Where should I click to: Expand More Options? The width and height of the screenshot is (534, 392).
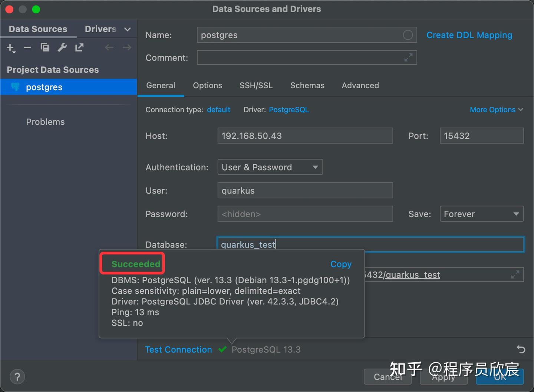pos(496,109)
